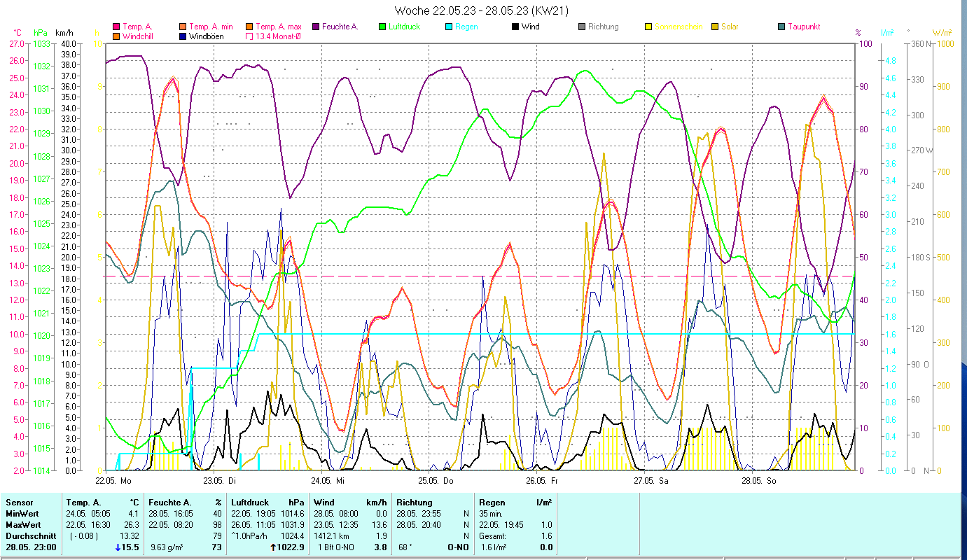Click the blue Windböen legend swatch

[183, 36]
